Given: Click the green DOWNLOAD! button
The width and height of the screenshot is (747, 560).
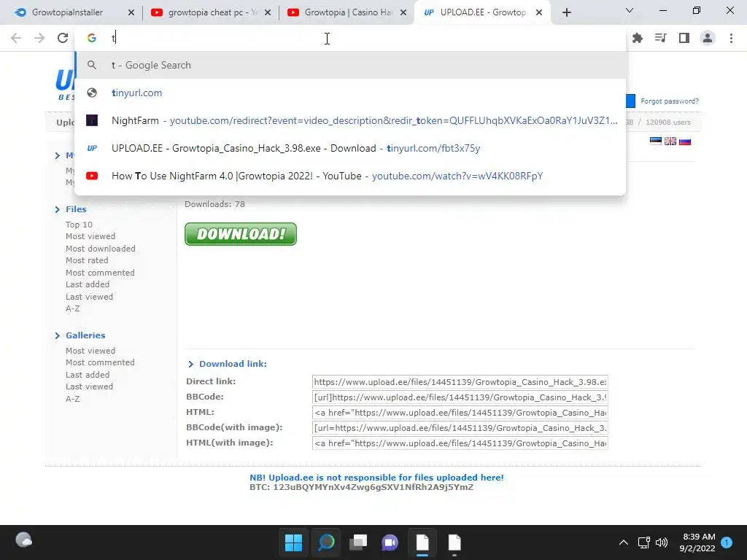Looking at the screenshot, I should (x=241, y=234).
